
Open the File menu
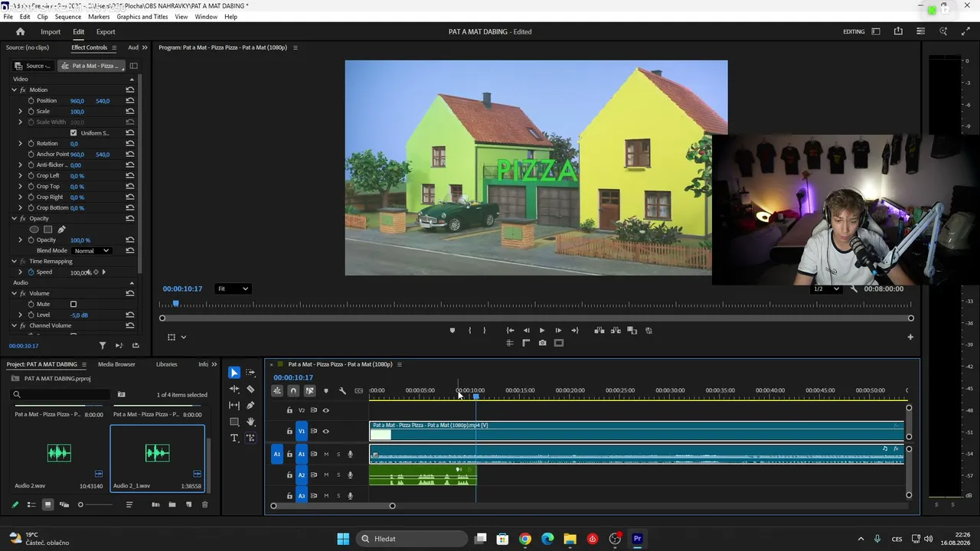tap(8, 17)
